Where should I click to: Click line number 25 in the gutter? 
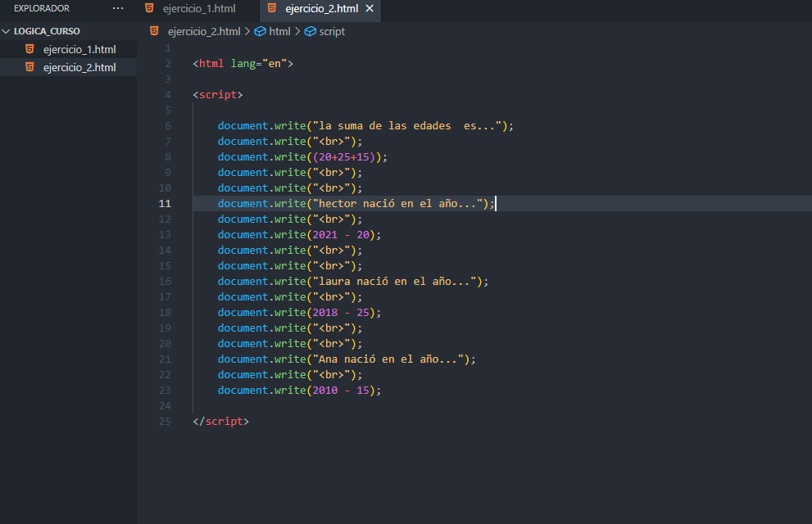point(165,422)
